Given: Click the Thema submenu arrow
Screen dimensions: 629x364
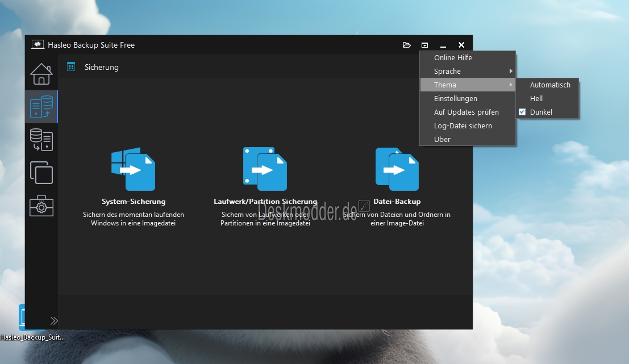Looking at the screenshot, I should [511, 85].
